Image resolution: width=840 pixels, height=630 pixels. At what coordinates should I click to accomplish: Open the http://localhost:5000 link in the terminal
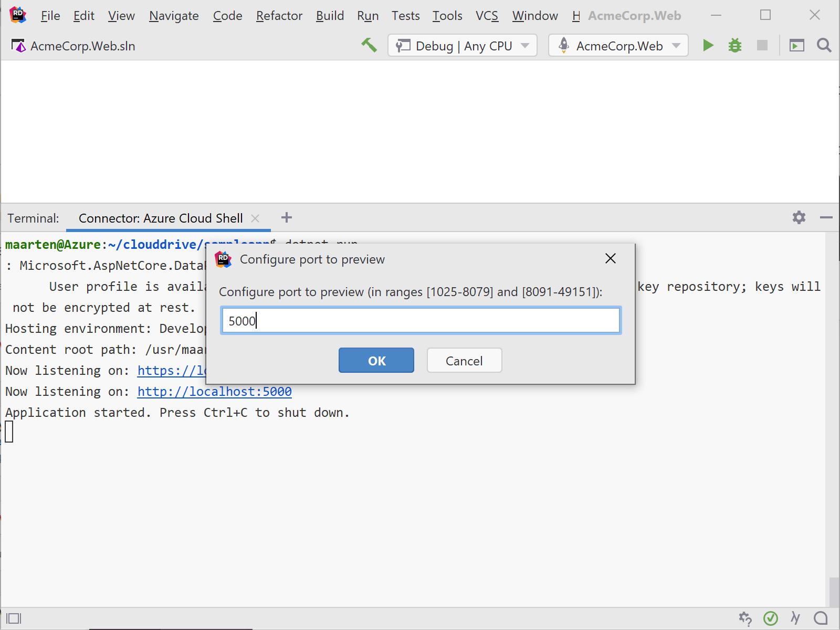[215, 392]
